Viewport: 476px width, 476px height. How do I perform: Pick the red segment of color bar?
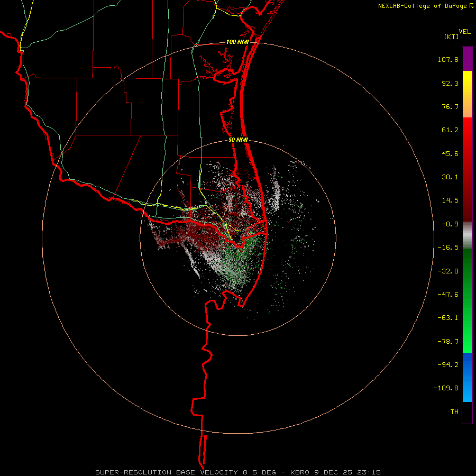tap(467, 169)
